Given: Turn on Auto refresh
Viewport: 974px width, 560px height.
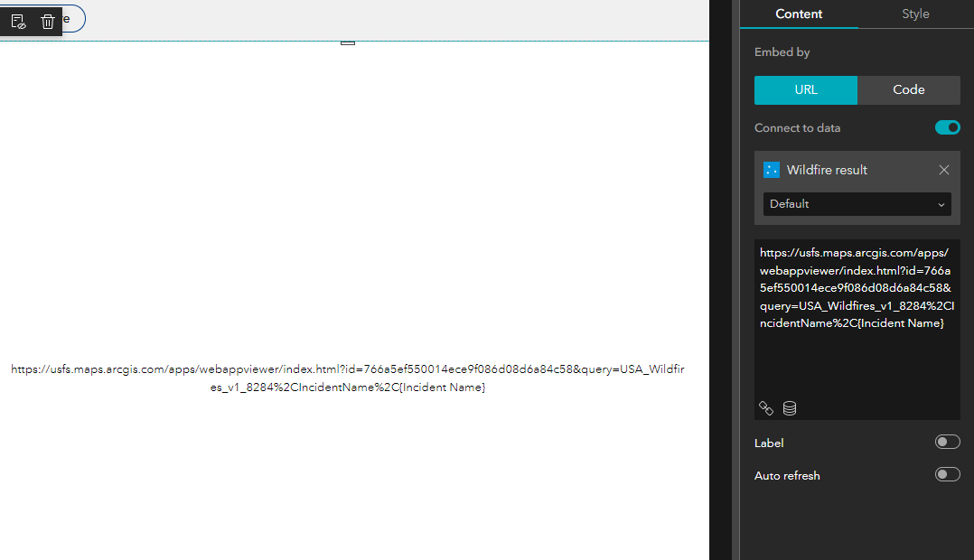Looking at the screenshot, I should pos(947,474).
